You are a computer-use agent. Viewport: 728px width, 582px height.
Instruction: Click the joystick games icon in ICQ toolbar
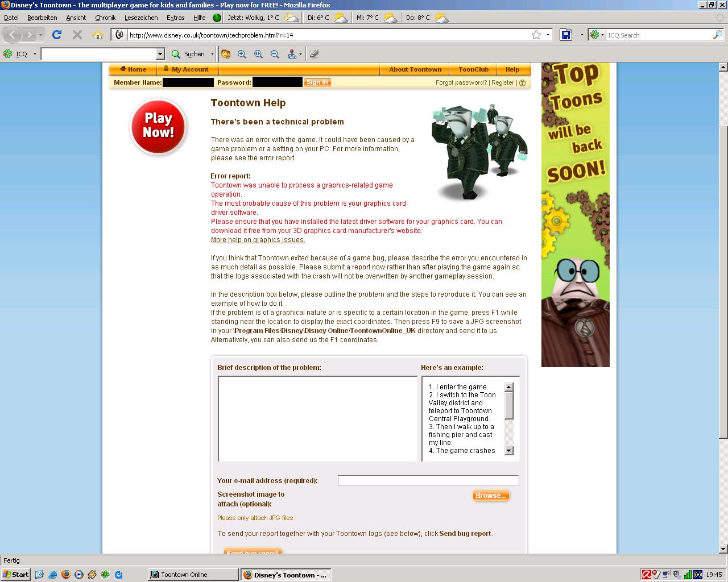(292, 54)
